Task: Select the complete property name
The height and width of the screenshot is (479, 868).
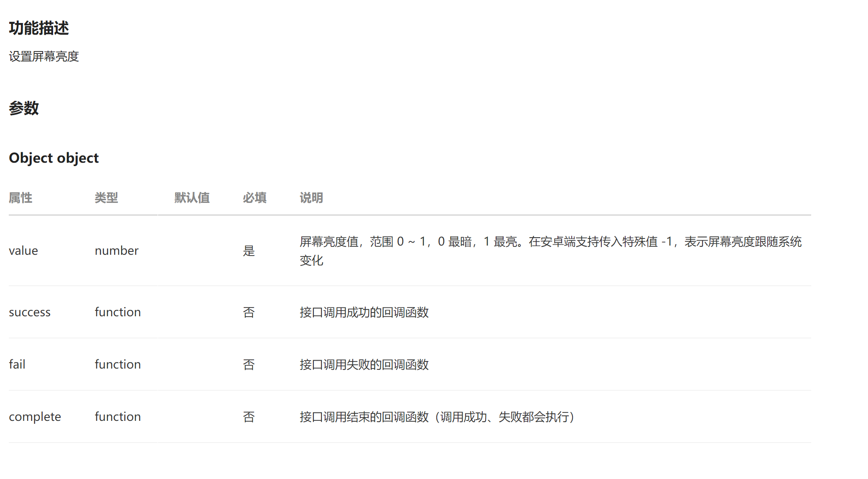Action: (x=35, y=416)
